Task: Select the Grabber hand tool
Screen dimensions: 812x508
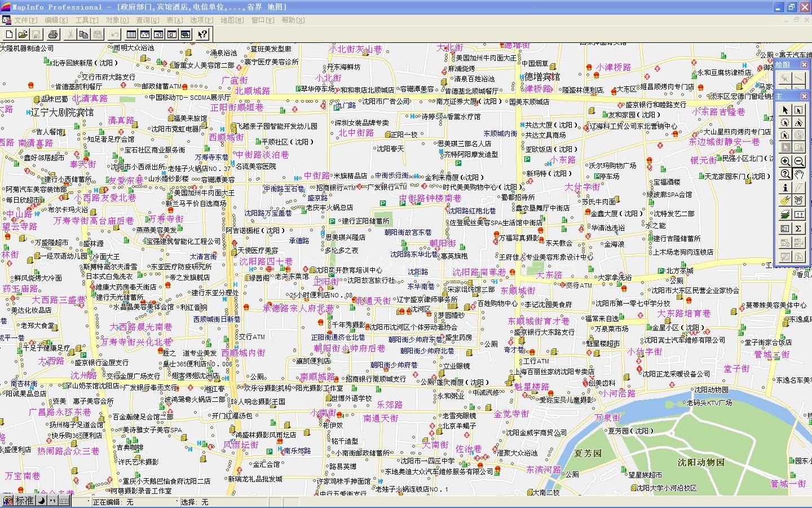Action: pos(799,174)
